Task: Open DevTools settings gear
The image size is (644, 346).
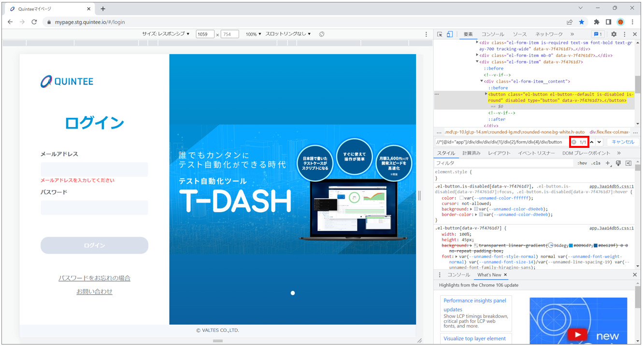Action: click(614, 34)
